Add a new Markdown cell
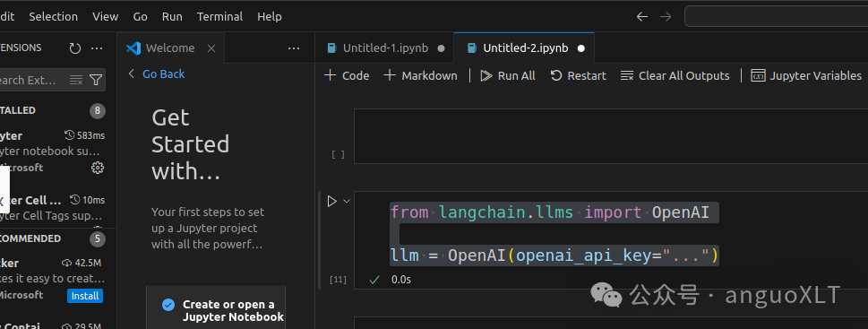868x329 pixels. 421,76
